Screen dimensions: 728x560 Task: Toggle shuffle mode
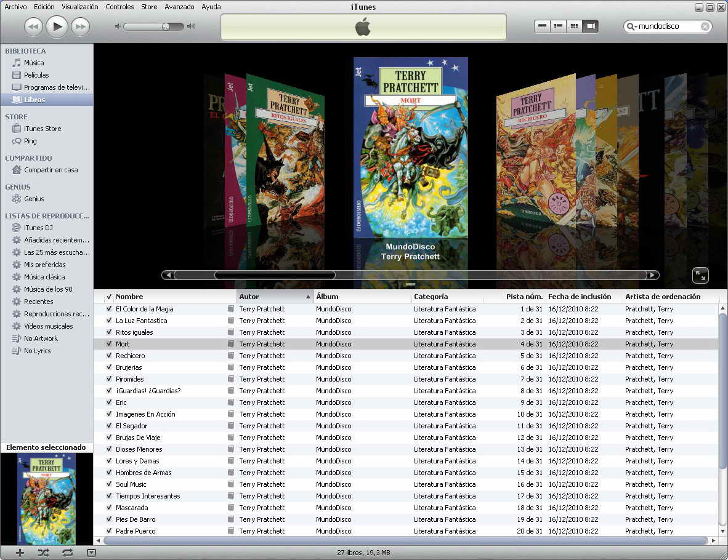pyautogui.click(x=43, y=553)
